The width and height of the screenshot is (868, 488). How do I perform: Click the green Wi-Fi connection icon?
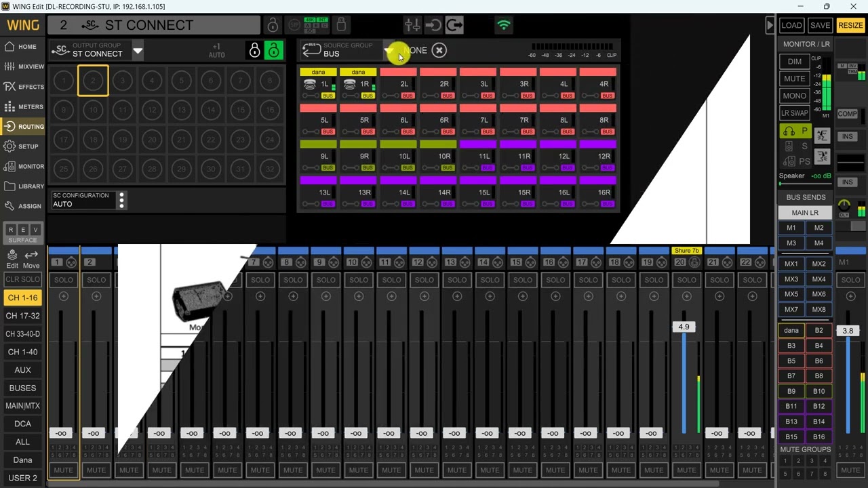[x=503, y=26]
